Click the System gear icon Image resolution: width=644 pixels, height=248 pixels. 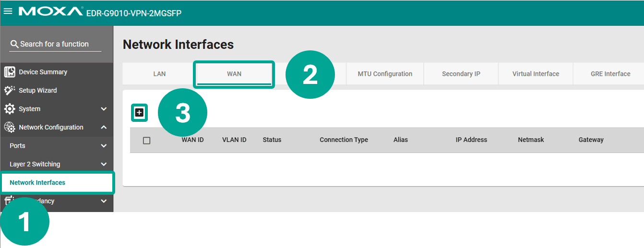[x=10, y=109]
